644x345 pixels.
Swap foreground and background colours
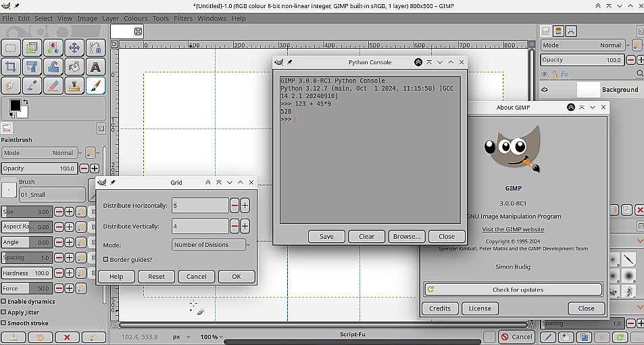coord(26,101)
